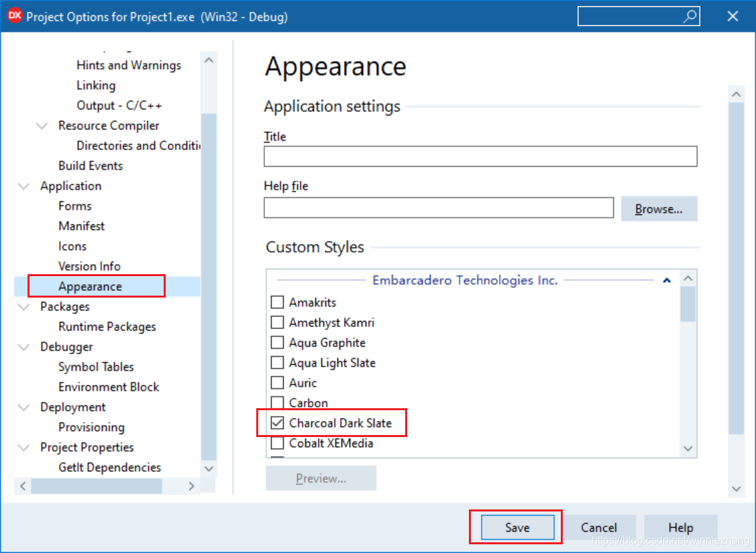Viewport: 756px width, 553px height.
Task: Focus the Title input field
Action: pos(480,156)
